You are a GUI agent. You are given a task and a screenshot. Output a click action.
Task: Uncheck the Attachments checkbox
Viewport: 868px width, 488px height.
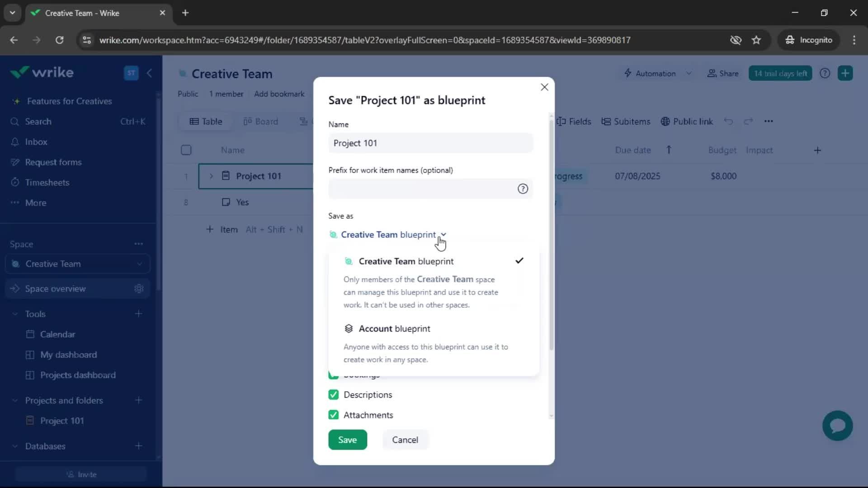tap(334, 415)
